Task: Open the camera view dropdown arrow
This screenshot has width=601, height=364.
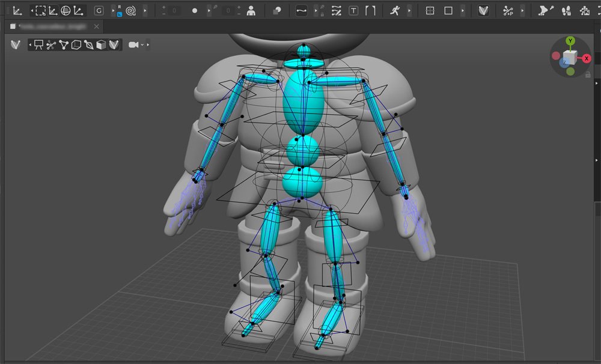Action: (142, 44)
